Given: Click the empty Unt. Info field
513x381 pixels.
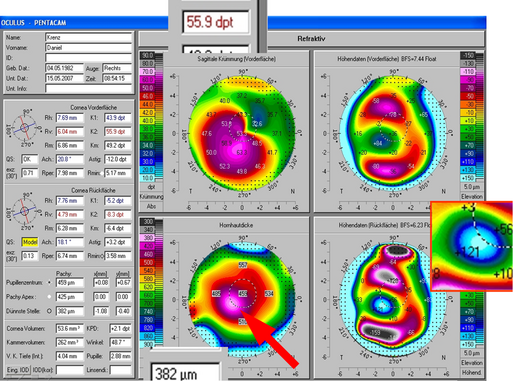Looking at the screenshot, I should pyautogui.click(x=89, y=88).
